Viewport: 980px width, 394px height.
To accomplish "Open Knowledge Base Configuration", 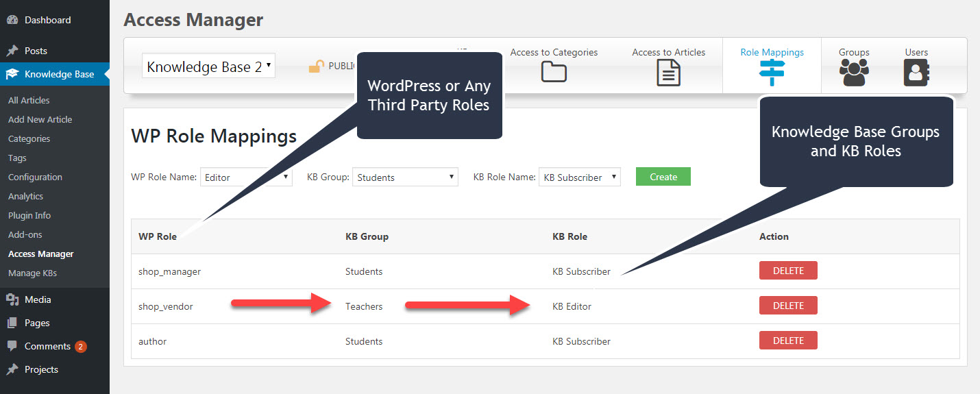I will point(35,177).
